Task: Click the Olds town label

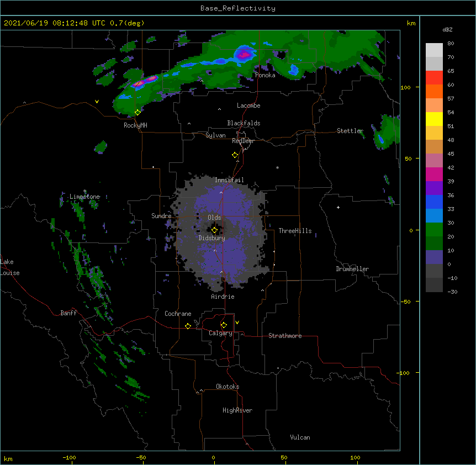Action: click(214, 218)
